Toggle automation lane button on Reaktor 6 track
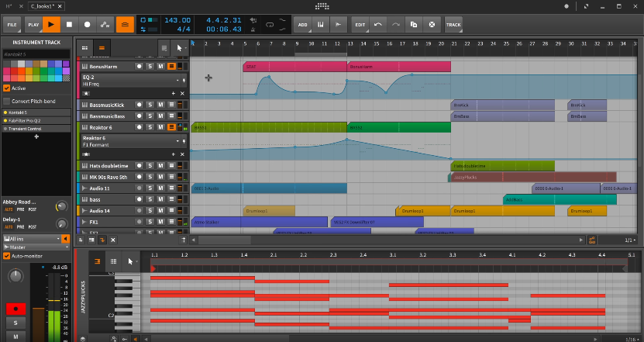The height and width of the screenshot is (342, 644). [x=172, y=127]
